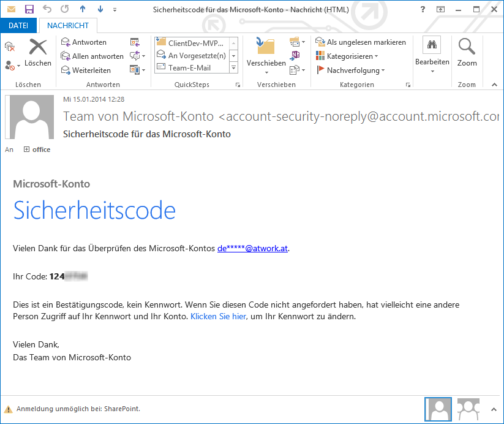Click Anmeldung unmöglich bei: SharePoint message

coord(78,409)
